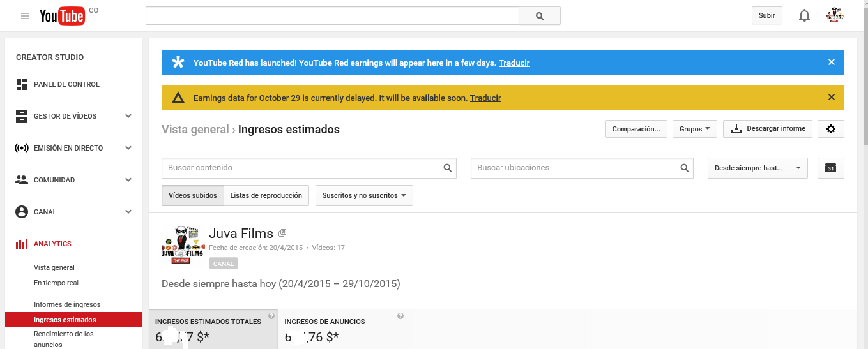Expand Canal section

[x=128, y=212]
